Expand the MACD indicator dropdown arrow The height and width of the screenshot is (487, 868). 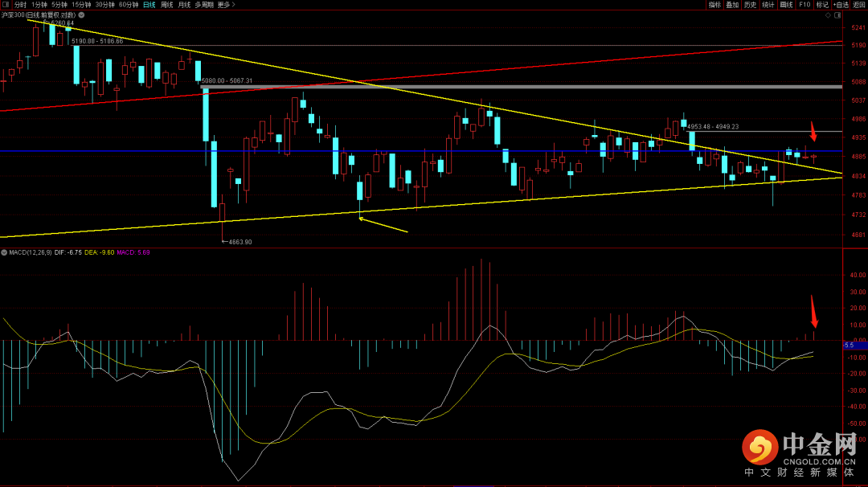(4, 252)
